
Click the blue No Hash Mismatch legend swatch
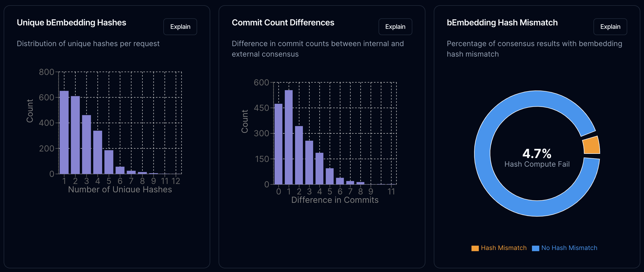[x=536, y=248]
